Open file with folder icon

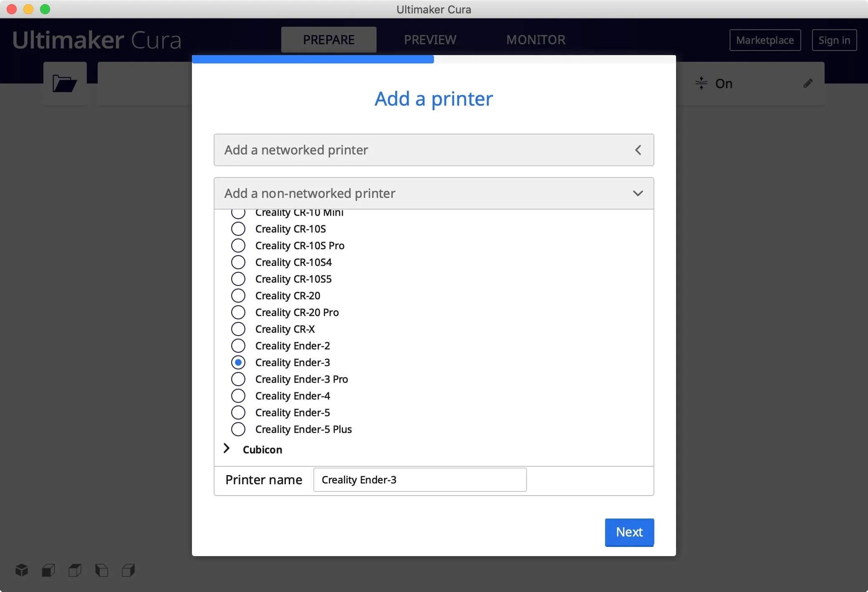tap(65, 83)
